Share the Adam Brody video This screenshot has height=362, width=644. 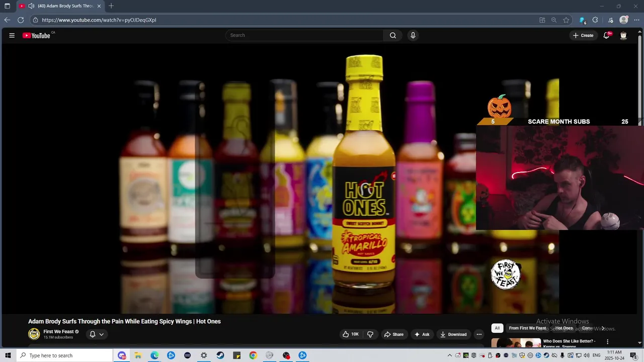[x=394, y=334]
